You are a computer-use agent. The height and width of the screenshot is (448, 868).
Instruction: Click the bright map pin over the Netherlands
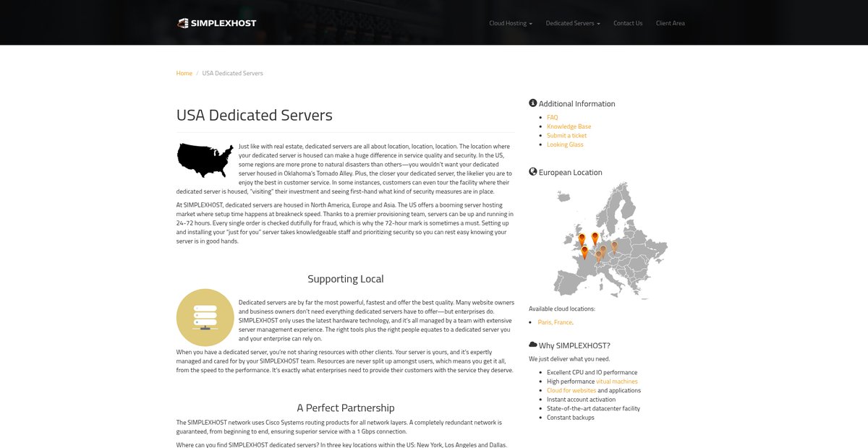click(595, 238)
